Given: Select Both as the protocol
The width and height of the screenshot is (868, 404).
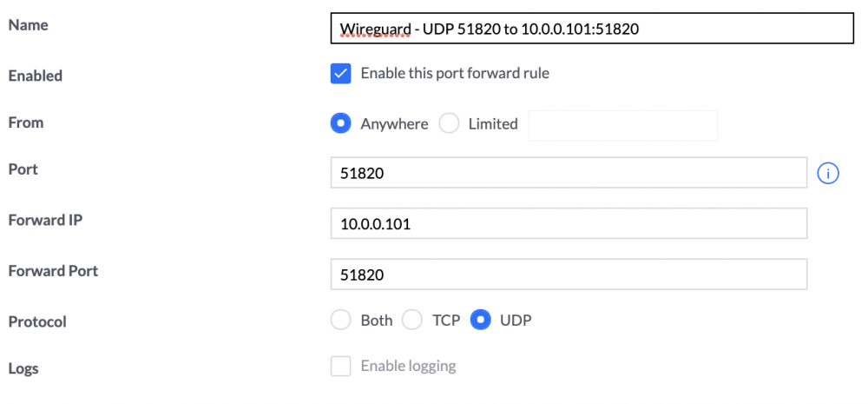Looking at the screenshot, I should (x=340, y=320).
